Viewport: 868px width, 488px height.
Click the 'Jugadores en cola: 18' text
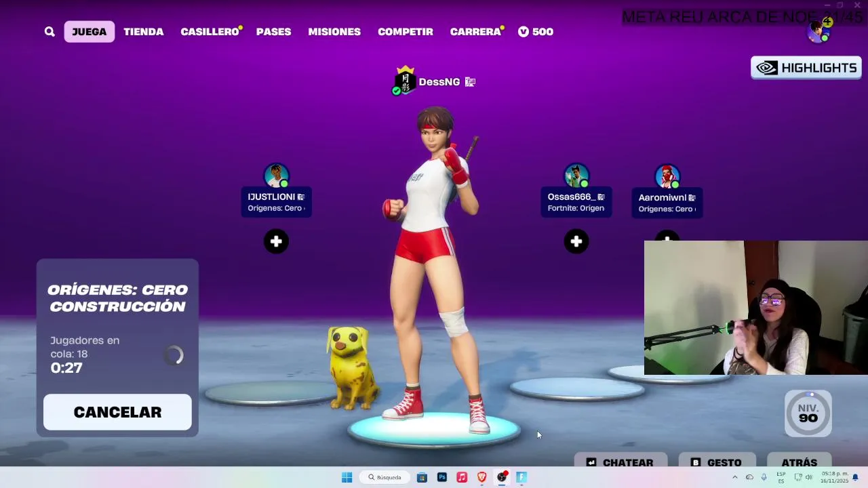[85, 347]
